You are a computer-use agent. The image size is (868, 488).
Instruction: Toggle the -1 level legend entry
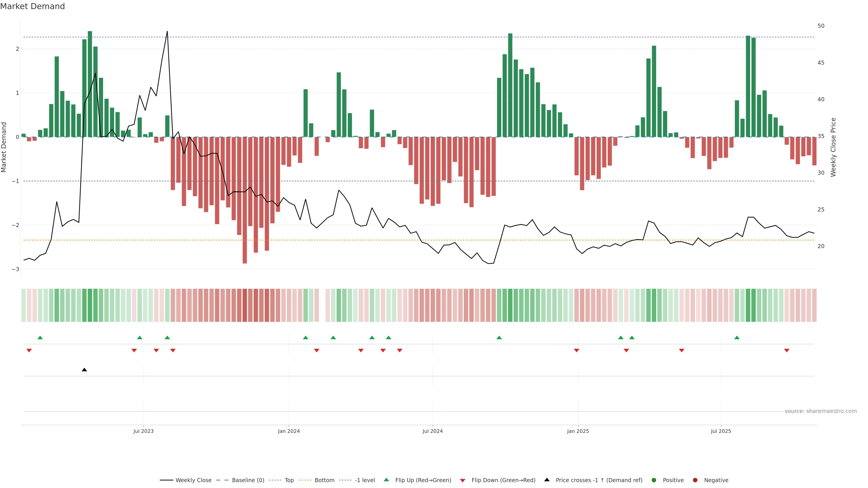[x=365, y=480]
